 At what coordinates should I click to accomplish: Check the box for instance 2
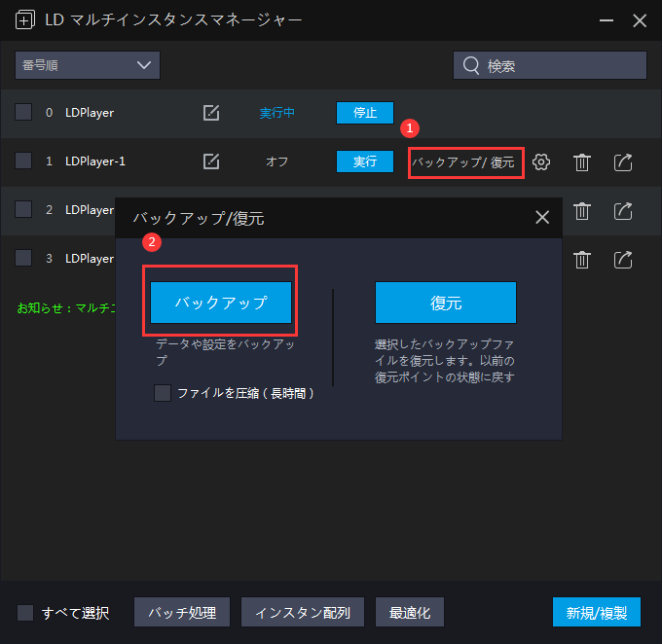coord(23,209)
